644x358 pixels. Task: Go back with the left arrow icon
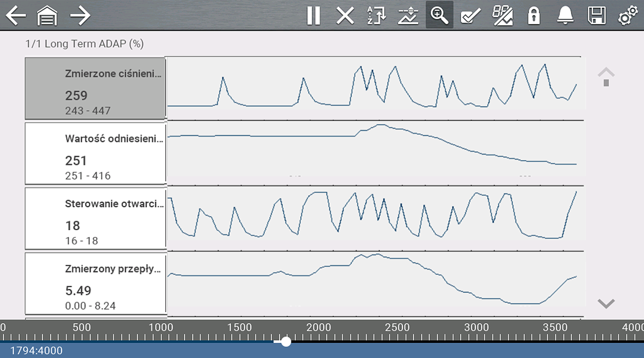pyautogui.click(x=16, y=16)
